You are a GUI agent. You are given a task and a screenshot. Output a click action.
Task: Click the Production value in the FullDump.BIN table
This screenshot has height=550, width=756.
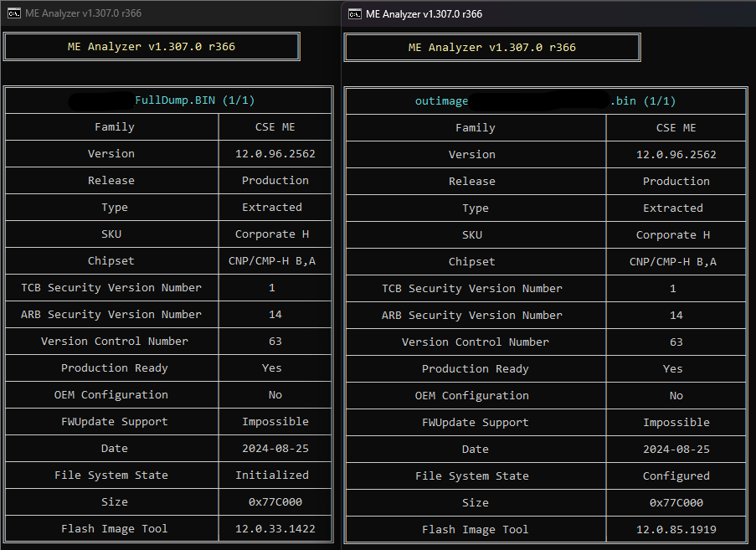pyautogui.click(x=275, y=181)
